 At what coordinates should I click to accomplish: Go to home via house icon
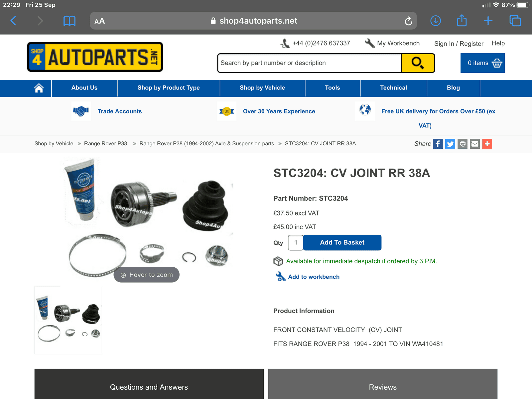[39, 88]
